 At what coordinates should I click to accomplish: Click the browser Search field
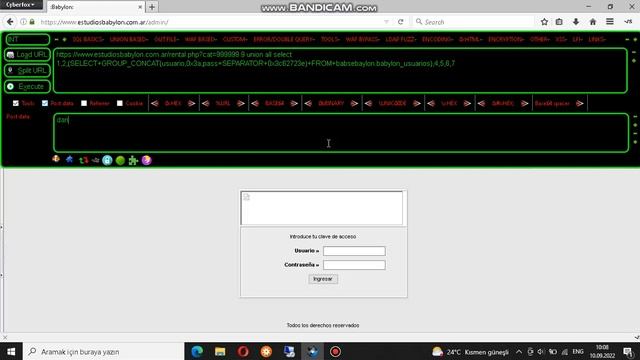tap(473, 22)
